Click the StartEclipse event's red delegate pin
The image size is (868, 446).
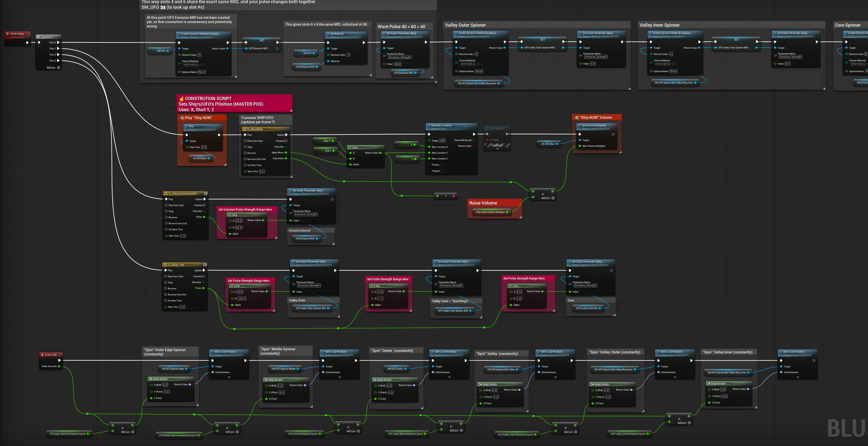pyautogui.click(x=28, y=35)
